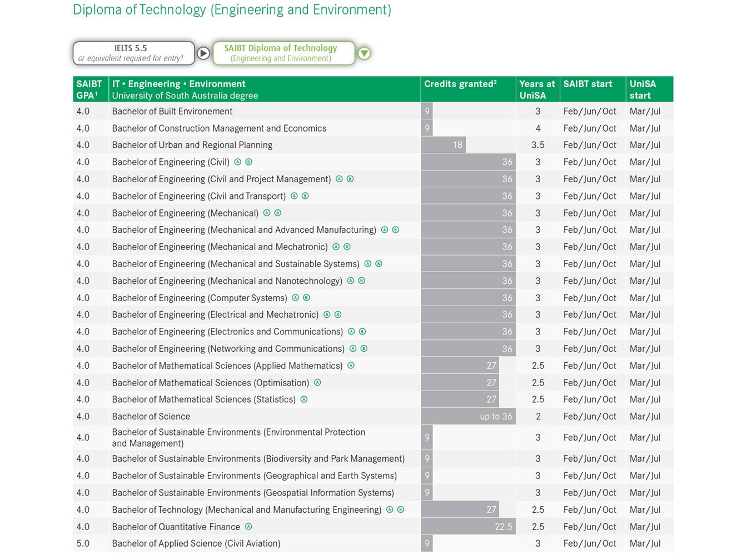Viewport: 747px width, 560px height.
Task: Select Bachelor of Applied Science (Civil Aviation)
Action: 196,543
